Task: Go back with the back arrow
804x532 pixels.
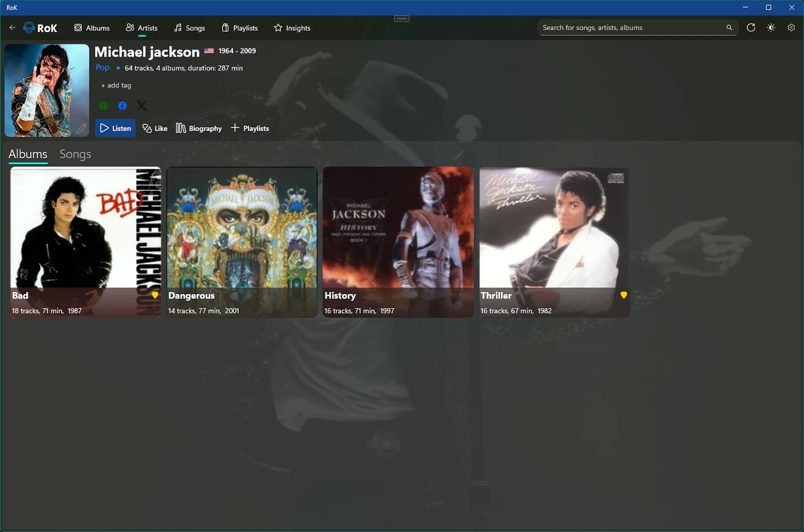Action: [x=13, y=28]
